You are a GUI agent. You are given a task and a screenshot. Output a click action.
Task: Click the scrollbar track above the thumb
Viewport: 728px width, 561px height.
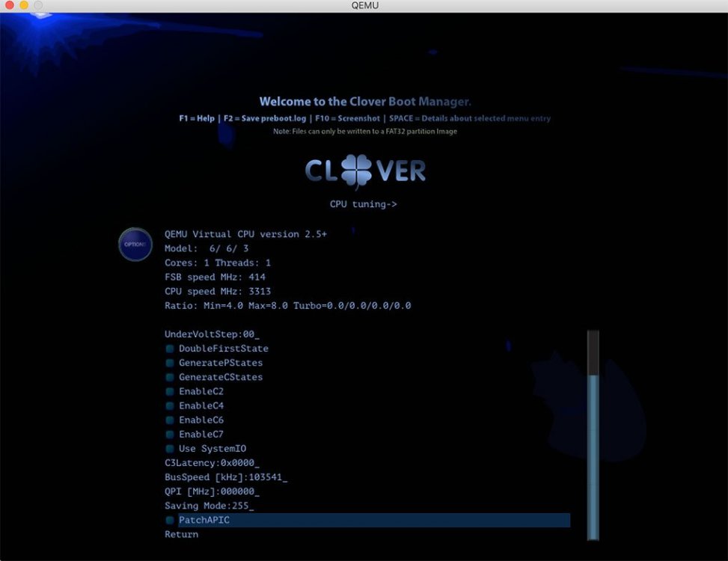coord(593,352)
